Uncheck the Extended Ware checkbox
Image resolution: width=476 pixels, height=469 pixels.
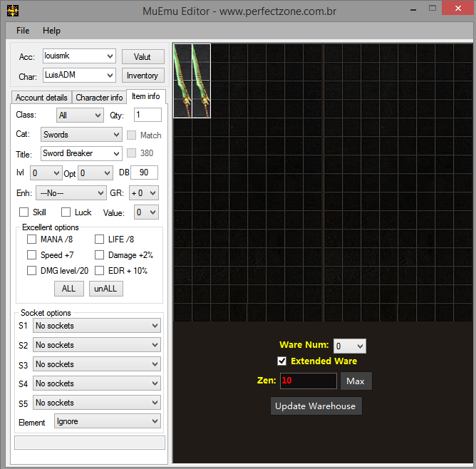click(281, 361)
